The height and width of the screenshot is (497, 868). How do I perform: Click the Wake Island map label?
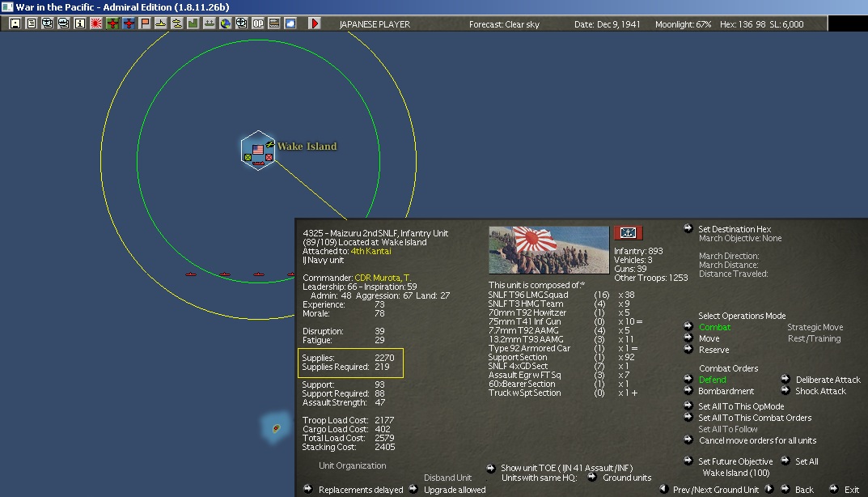(x=307, y=147)
